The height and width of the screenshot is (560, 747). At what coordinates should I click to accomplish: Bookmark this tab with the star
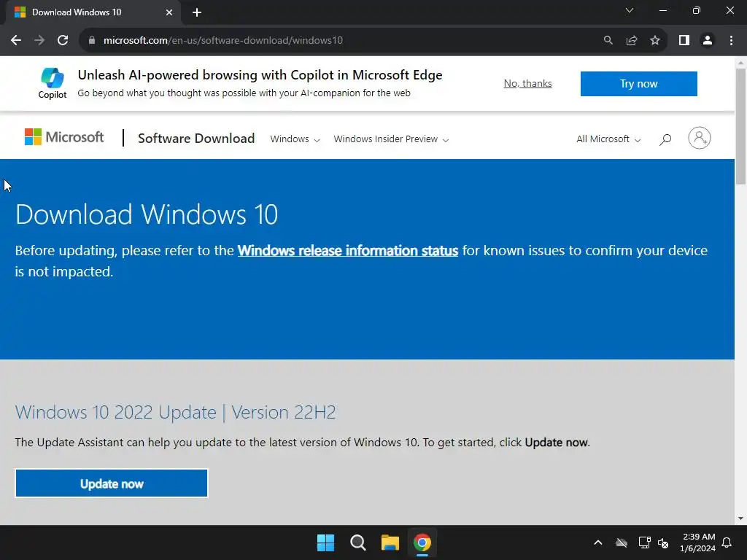tap(655, 41)
